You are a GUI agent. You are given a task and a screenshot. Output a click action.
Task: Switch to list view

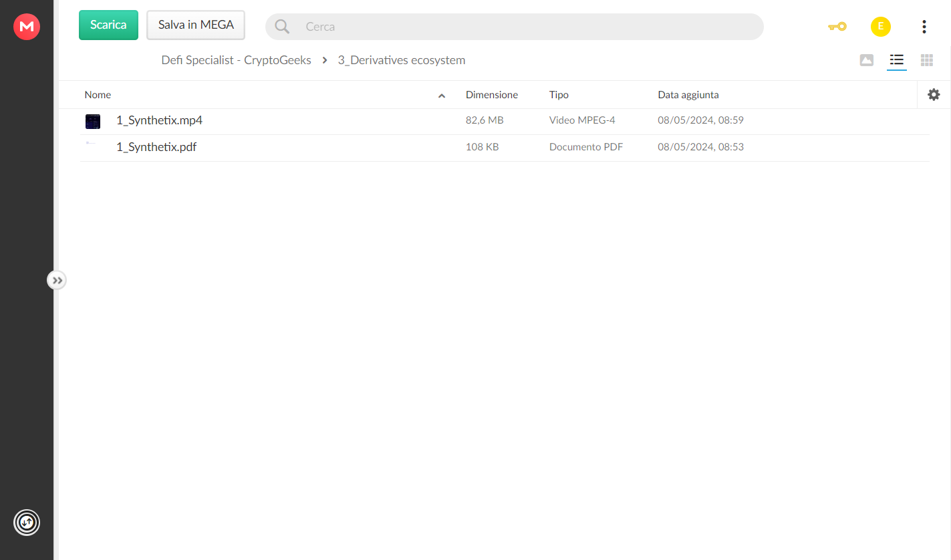(x=896, y=60)
